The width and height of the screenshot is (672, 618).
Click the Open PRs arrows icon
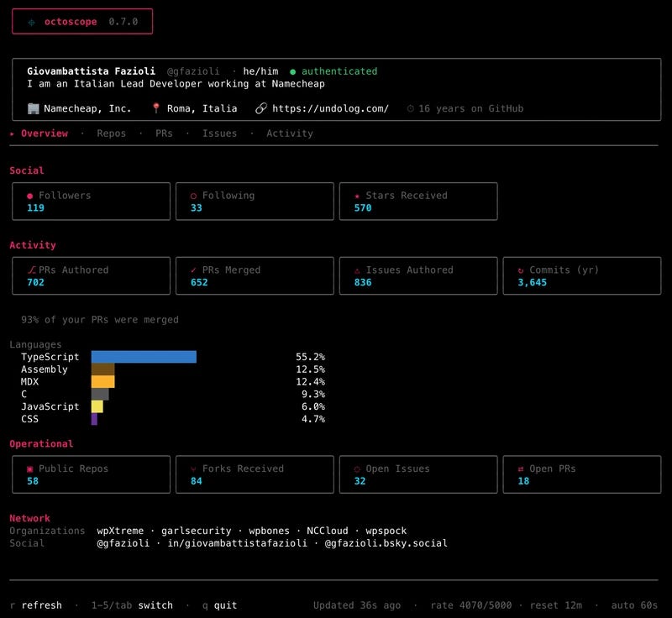521,469
